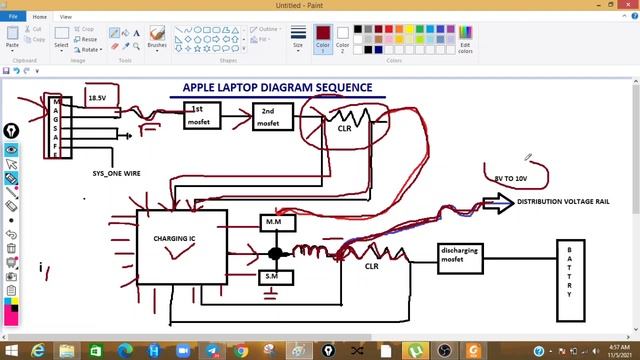Viewport: 640px width, 360px height.
Task: Select the Magnifier tool
Action: pyautogui.click(x=136, y=46)
